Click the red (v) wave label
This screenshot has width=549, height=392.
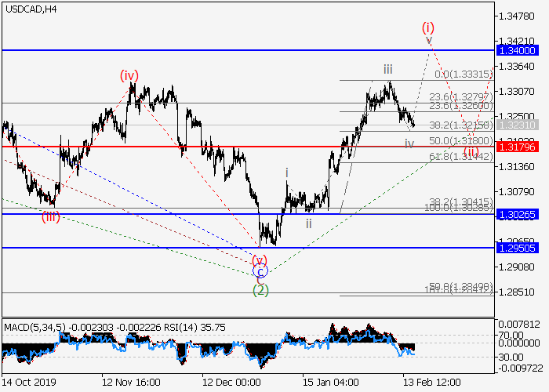pyautogui.click(x=260, y=259)
